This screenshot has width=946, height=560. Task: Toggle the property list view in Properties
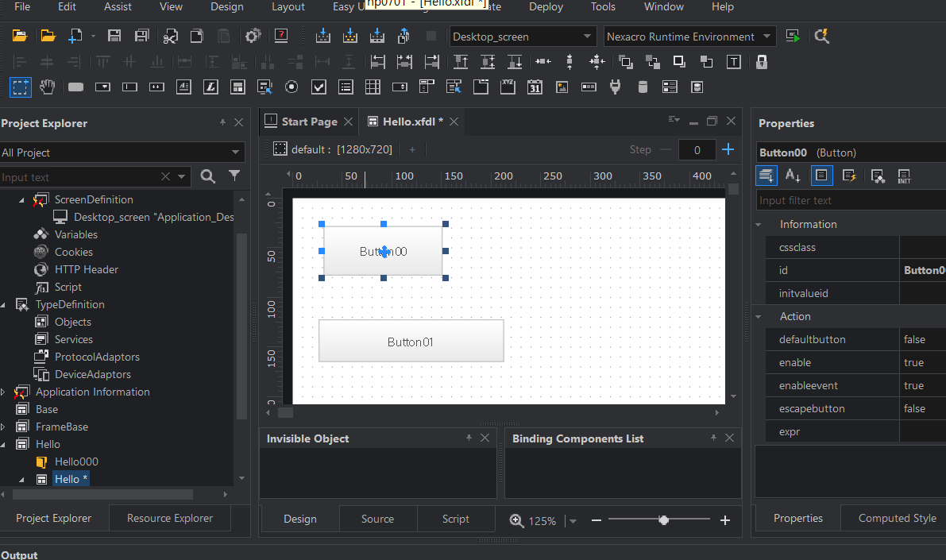coord(821,176)
